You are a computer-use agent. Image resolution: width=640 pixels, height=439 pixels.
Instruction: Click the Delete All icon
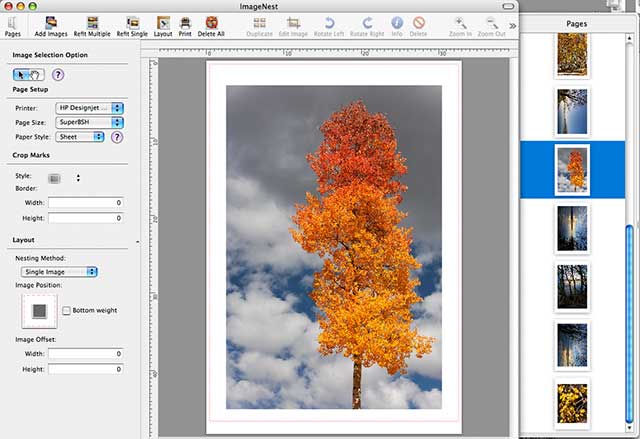click(211, 26)
